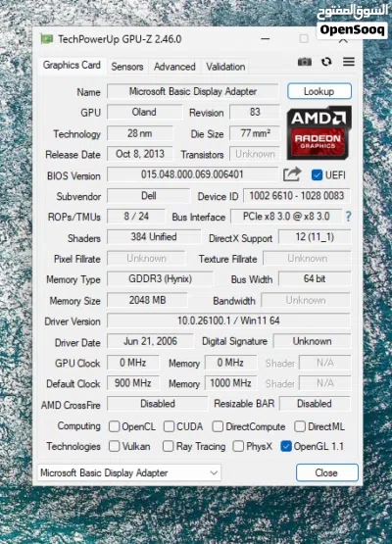Image resolution: width=392 pixels, height=544 pixels.
Task: Click the Name field value
Action: point(193,91)
